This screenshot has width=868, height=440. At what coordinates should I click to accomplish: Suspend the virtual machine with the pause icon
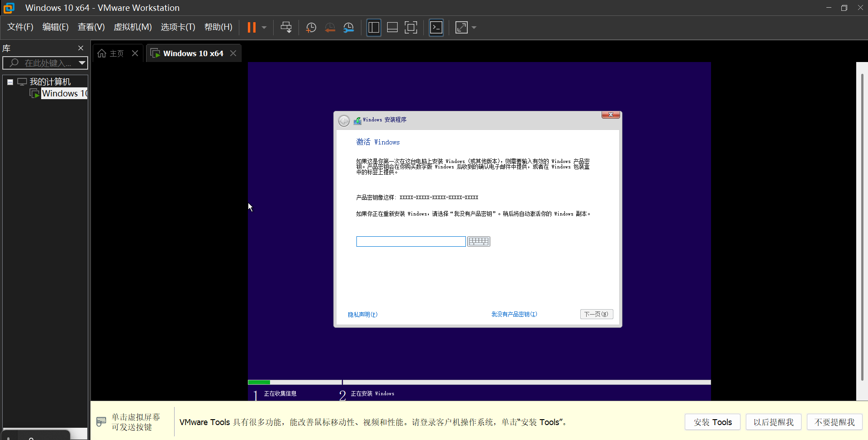click(252, 27)
